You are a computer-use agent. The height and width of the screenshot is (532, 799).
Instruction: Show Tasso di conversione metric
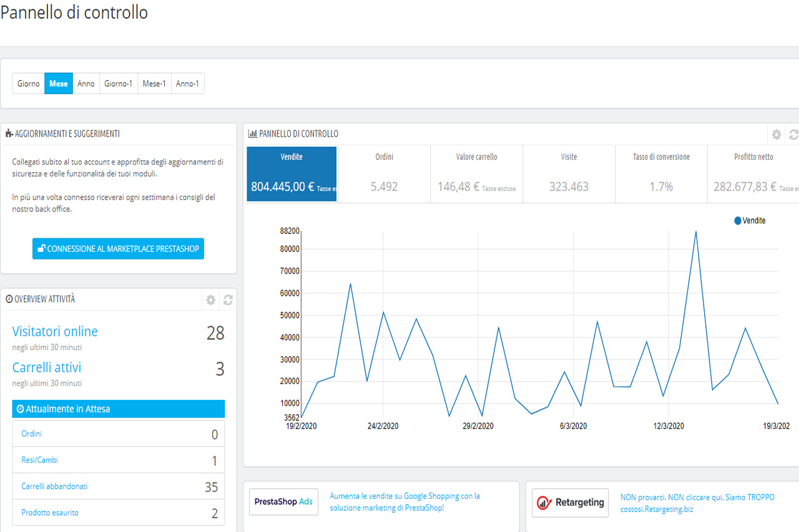pyautogui.click(x=661, y=174)
